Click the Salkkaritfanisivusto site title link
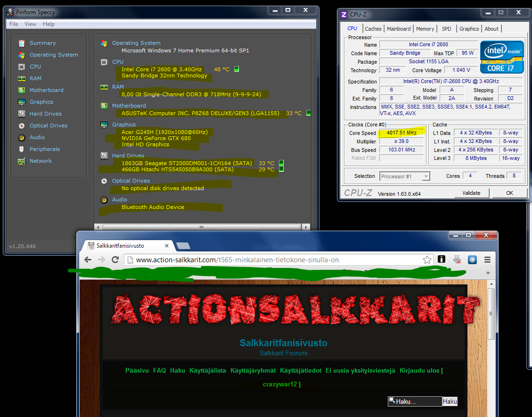This screenshot has width=532, height=417. pyautogui.click(x=284, y=343)
